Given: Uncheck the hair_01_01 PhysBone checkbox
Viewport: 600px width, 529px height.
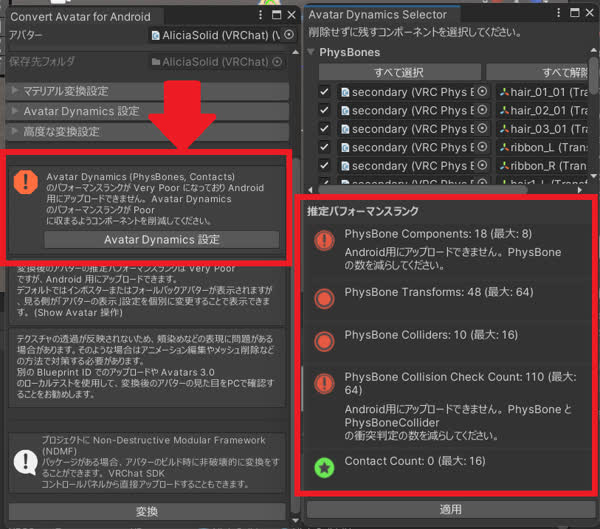Looking at the screenshot, I should (x=324, y=92).
